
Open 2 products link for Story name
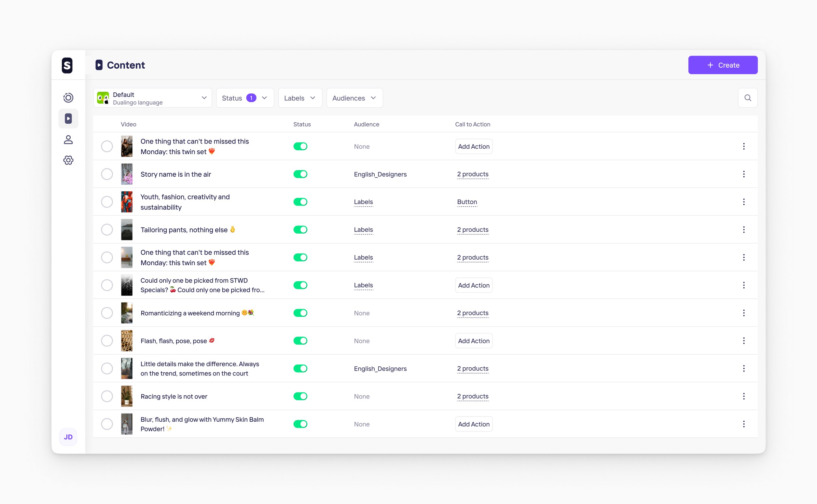point(473,174)
